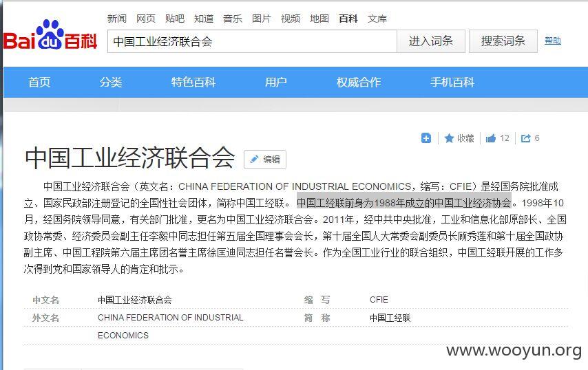Click the 简称 label in info table
Viewport: 588px width, 370px height.
point(317,318)
